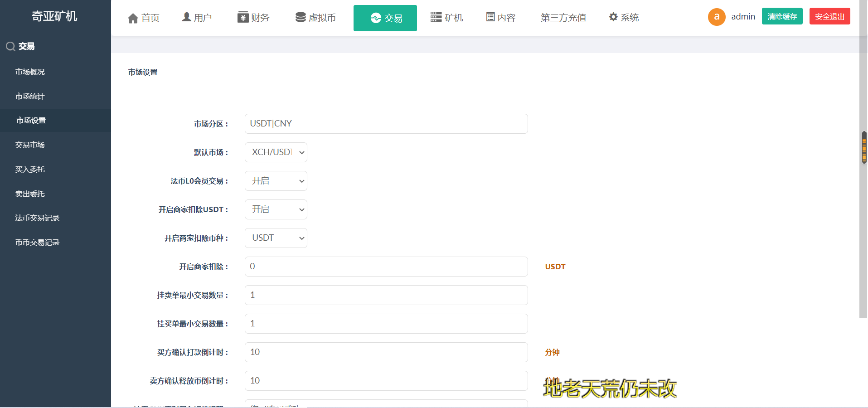Click the page vertical scrollbar thumb
The height and width of the screenshot is (408, 868).
(x=864, y=147)
